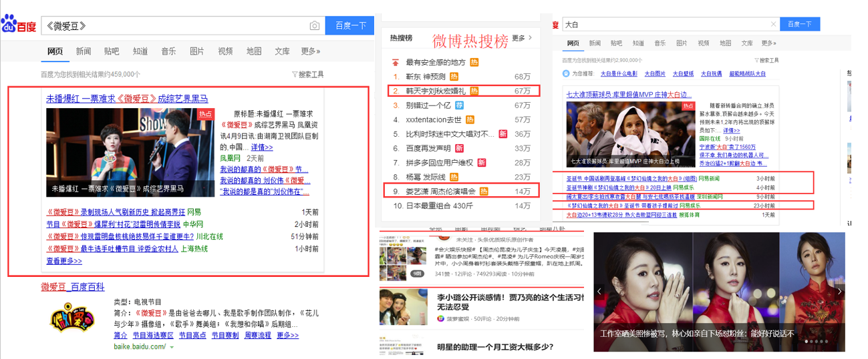Select the 知道 tab in the 微爱豆 search window
The height and width of the screenshot is (359, 868).
coord(140,51)
